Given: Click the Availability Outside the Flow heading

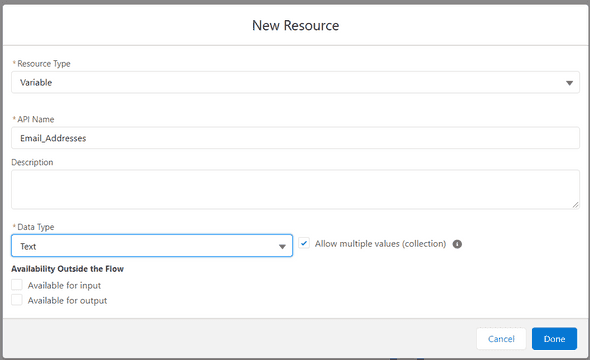Looking at the screenshot, I should coord(67,269).
